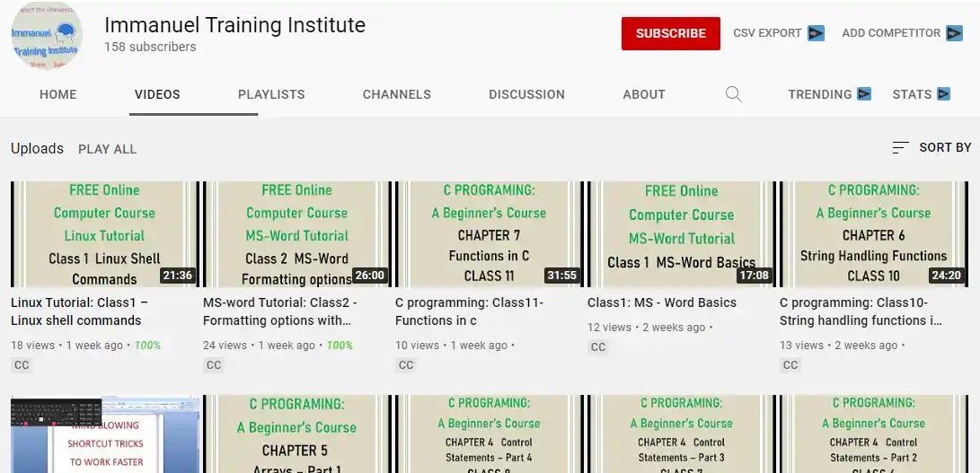Click the 21:36 duration badge

(178, 276)
